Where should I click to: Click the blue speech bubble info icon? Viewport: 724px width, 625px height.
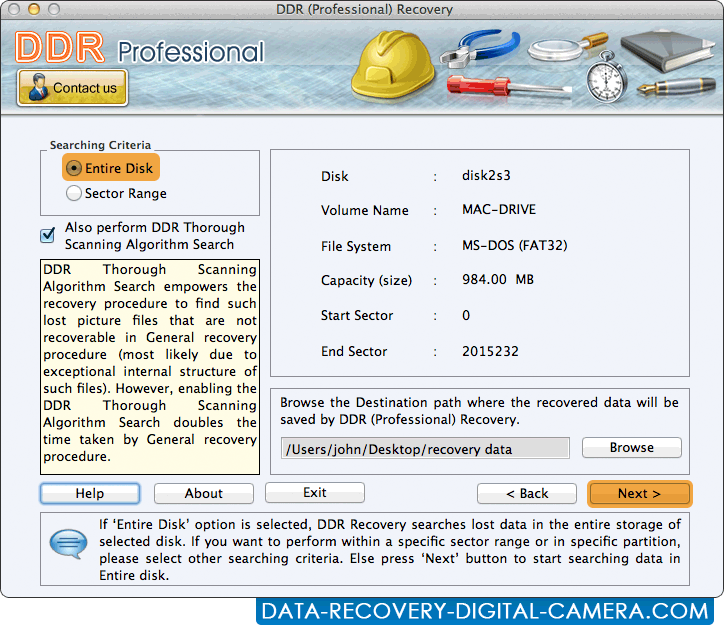68,544
